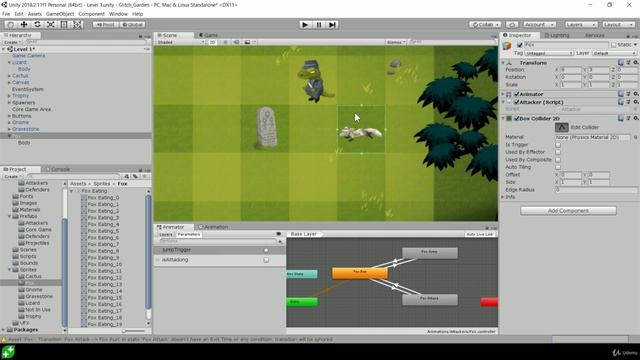Click the Pause button in the toolbar

point(319,24)
